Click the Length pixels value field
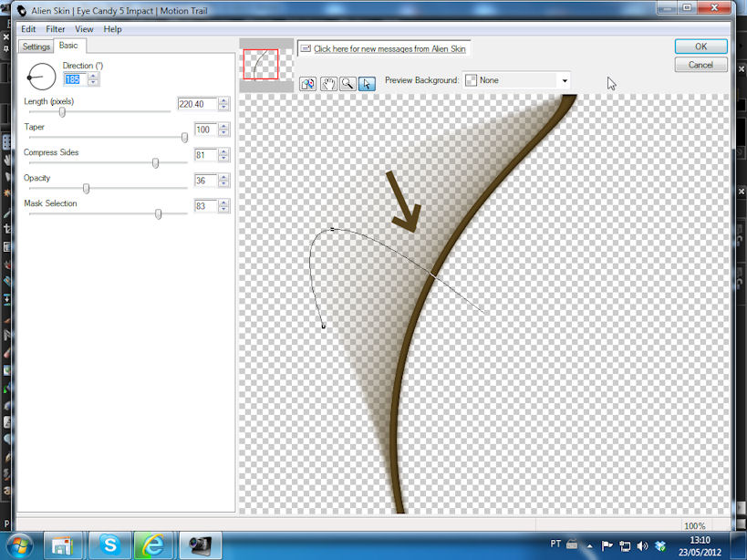Image resolution: width=747 pixels, height=560 pixels. (198, 104)
